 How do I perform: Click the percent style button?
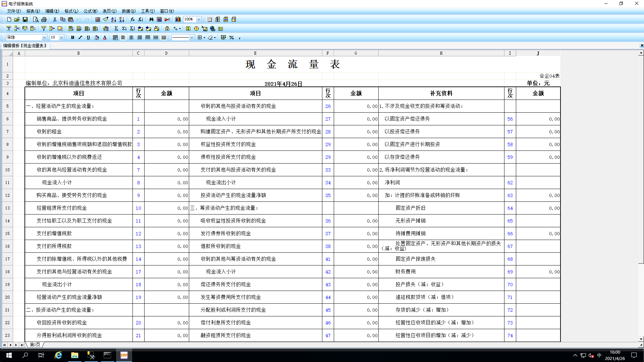(x=231, y=38)
